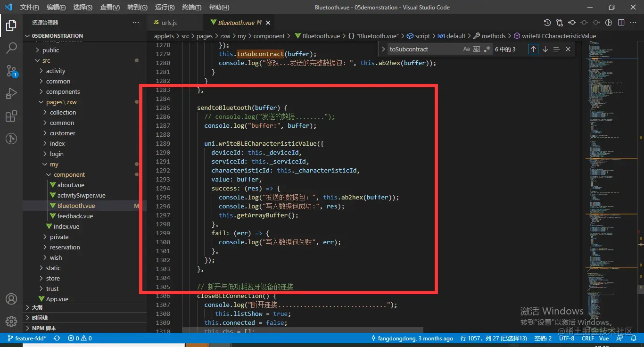
Task: Close the Bluetooth.vue editor tab
Action: [x=268, y=23]
